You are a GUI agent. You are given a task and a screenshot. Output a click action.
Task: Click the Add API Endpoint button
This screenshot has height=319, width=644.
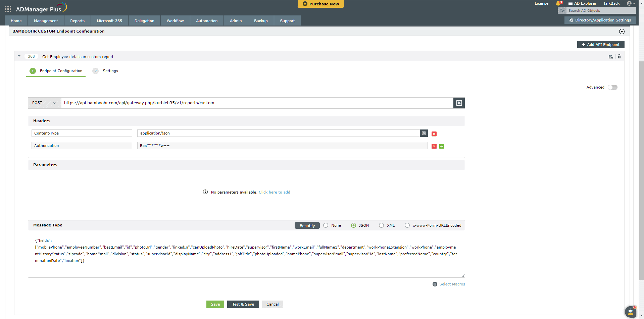[x=601, y=45]
